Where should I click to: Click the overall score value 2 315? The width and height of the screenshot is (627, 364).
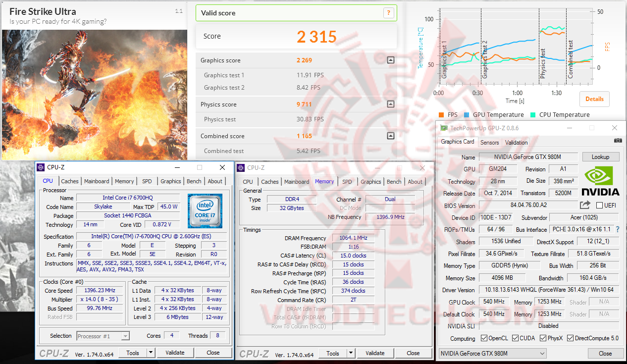317,37
